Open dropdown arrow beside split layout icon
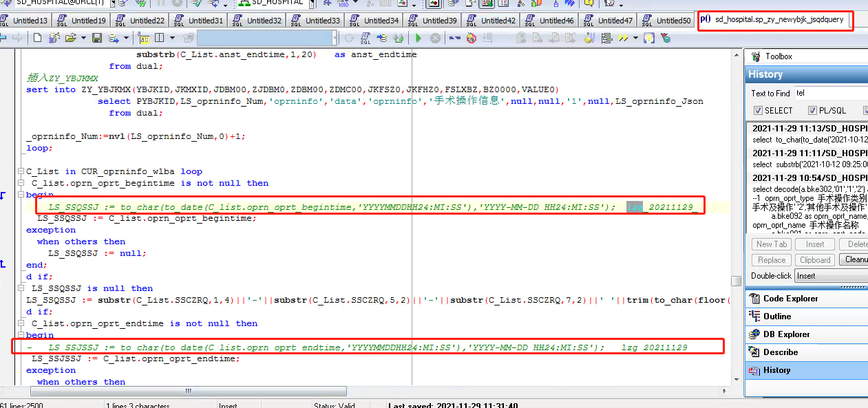Screen dimensions: 868x408 [x=172, y=38]
